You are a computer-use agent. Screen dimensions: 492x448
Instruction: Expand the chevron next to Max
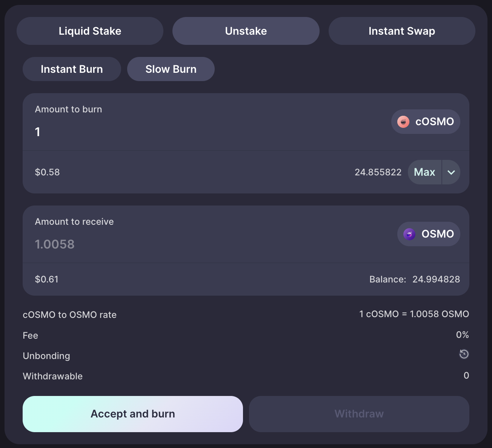(x=451, y=172)
